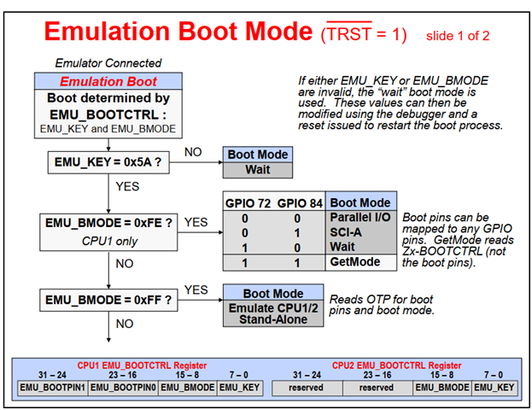This screenshot has width=532, height=410.
Task: Click the 'CPU1 only' italic note
Action: click(x=109, y=242)
